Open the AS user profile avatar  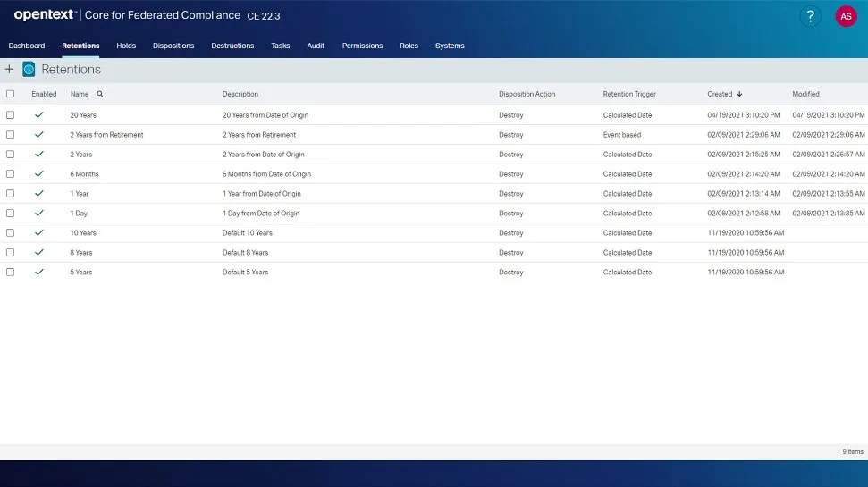[845, 16]
